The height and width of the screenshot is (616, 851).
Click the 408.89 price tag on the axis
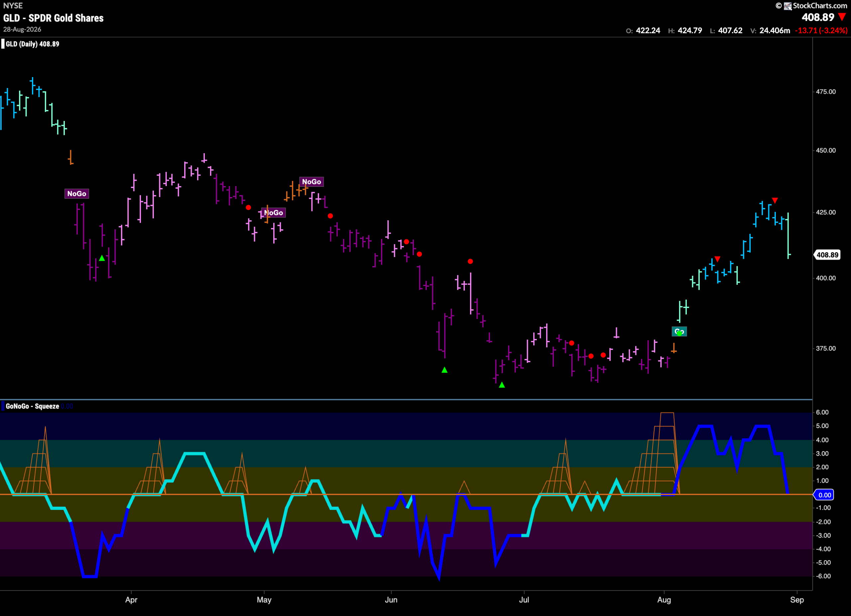[827, 255]
